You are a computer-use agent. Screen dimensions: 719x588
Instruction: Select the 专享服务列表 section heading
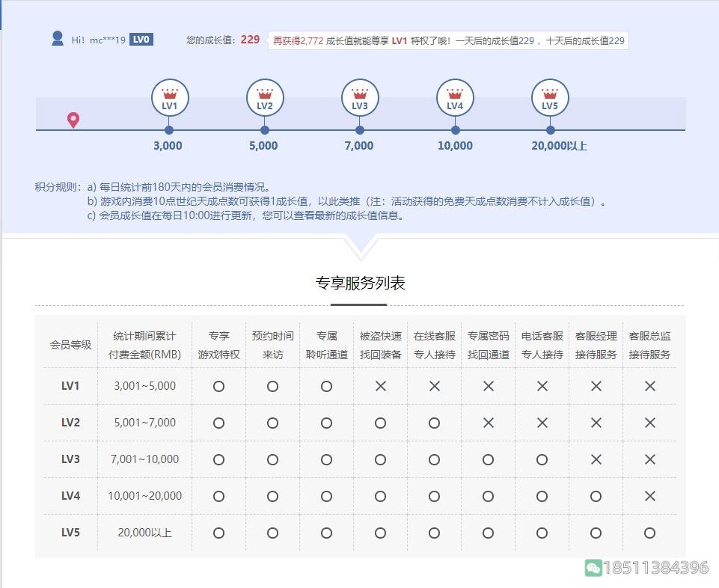pos(359,281)
